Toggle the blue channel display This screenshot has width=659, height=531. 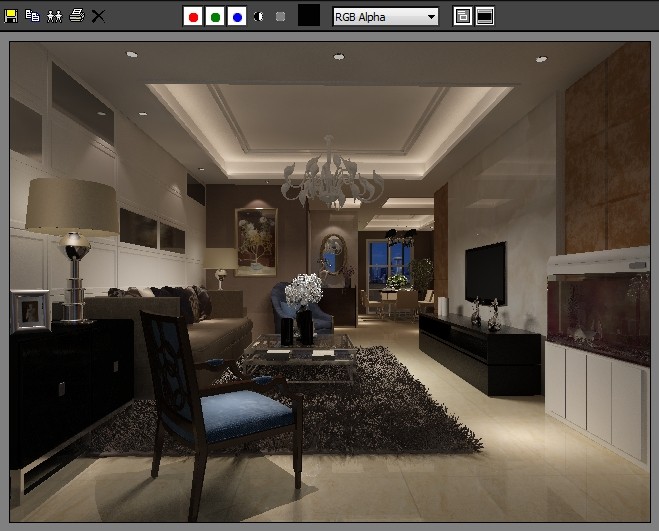pyautogui.click(x=237, y=17)
